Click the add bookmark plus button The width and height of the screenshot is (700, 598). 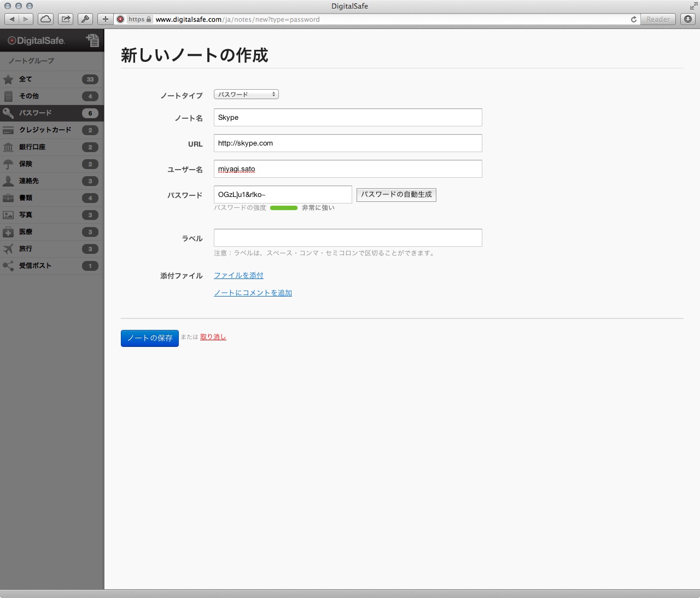click(x=105, y=19)
